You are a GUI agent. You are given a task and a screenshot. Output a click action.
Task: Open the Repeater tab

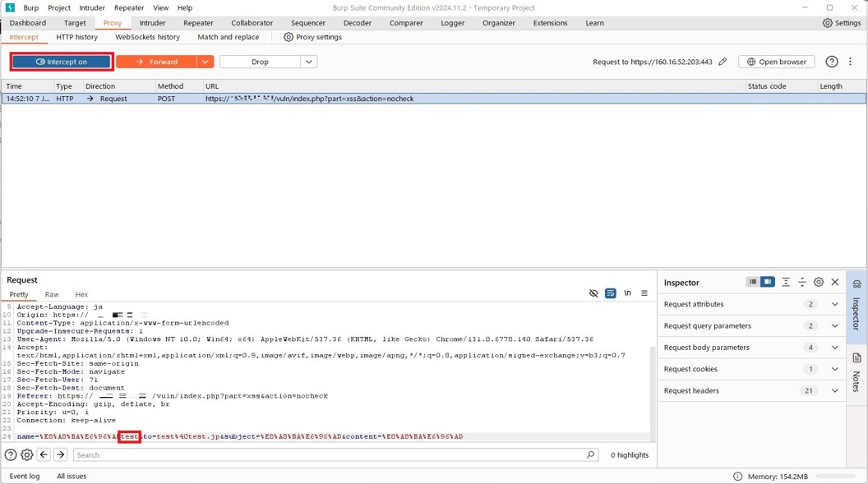coord(198,23)
